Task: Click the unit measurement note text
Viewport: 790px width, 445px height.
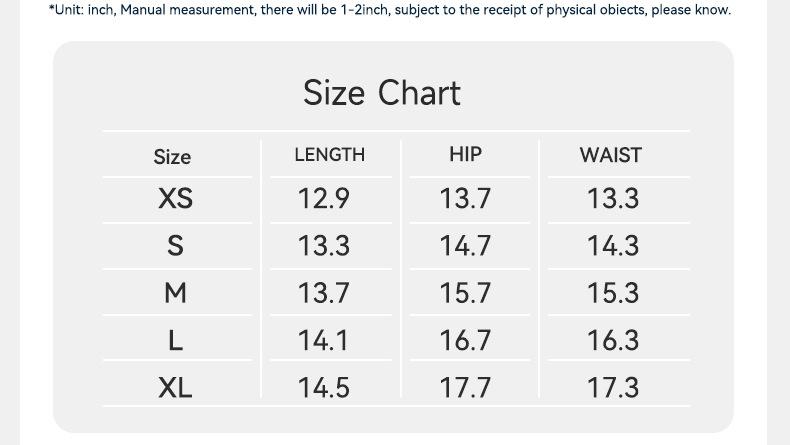Action: (390, 10)
